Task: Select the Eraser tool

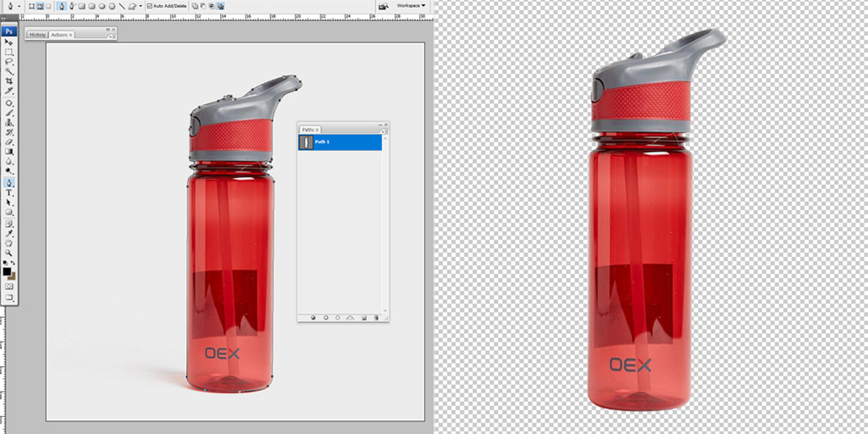Action: [8, 142]
